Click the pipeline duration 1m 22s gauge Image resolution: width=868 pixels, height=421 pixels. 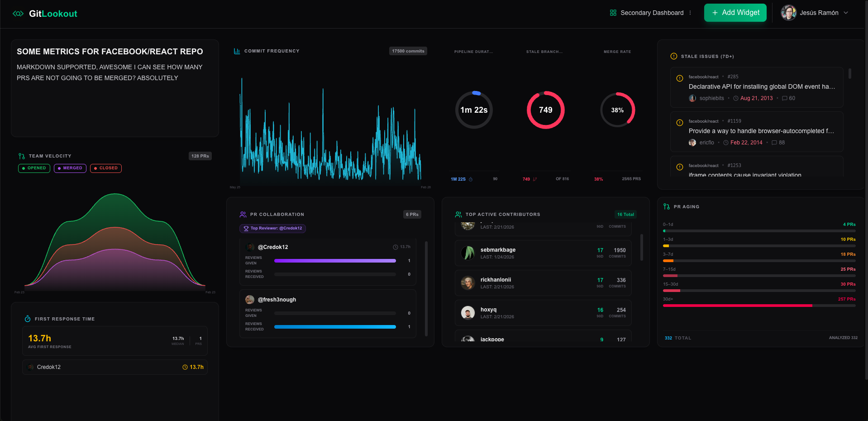tap(474, 110)
